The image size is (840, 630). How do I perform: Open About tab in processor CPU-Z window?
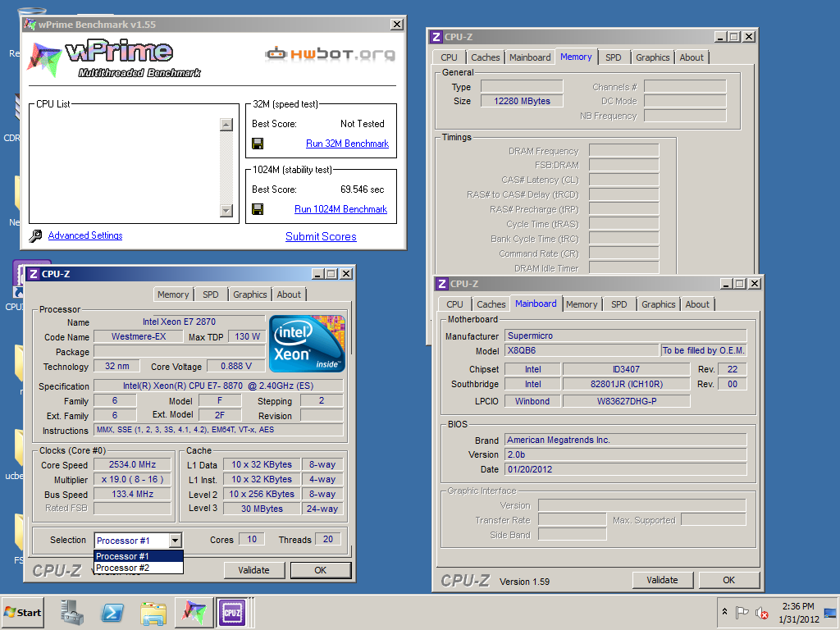[289, 294]
